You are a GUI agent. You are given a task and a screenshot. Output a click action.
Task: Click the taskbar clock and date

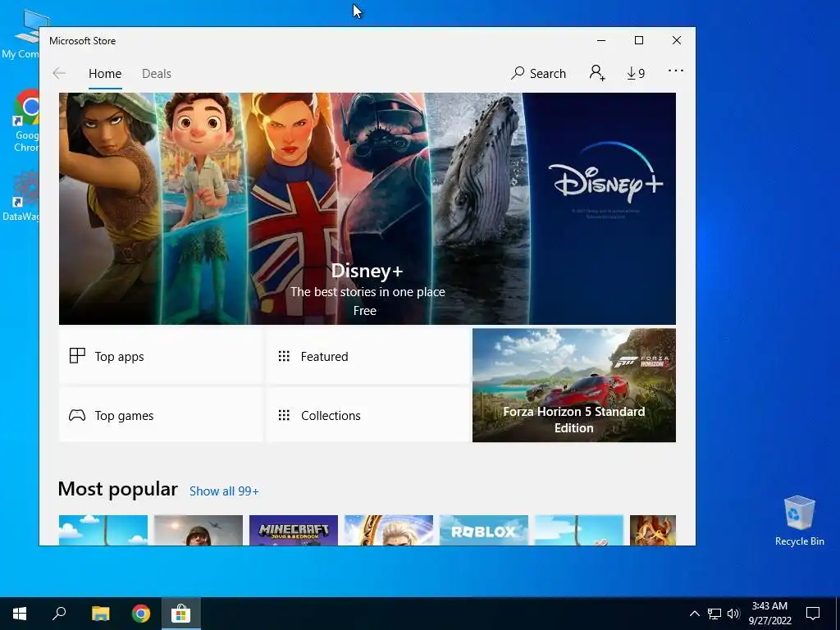(769, 614)
